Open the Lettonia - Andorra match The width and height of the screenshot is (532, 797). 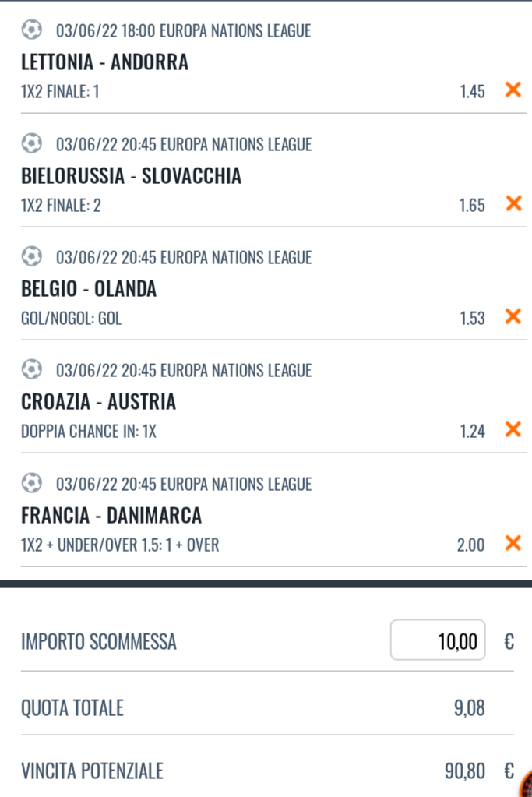point(104,62)
